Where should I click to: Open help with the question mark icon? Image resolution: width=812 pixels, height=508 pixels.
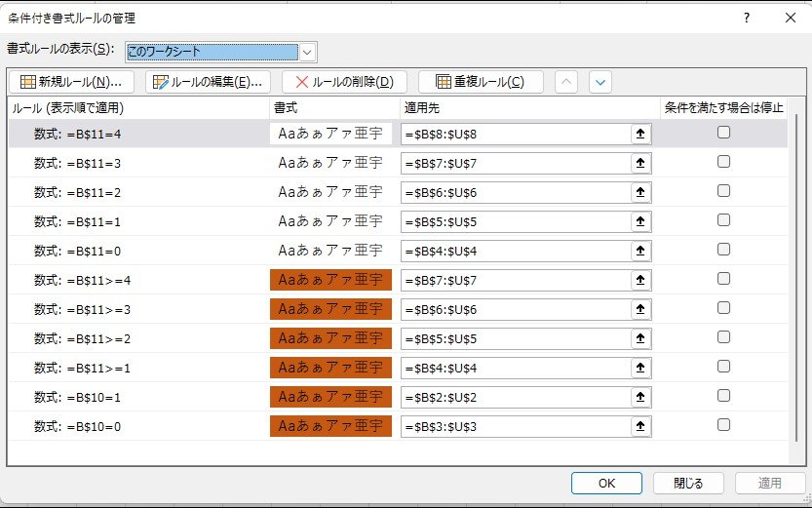point(746,18)
